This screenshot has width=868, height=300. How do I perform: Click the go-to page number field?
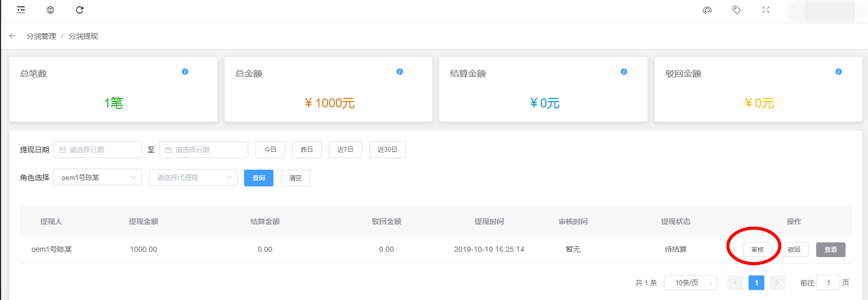(828, 283)
